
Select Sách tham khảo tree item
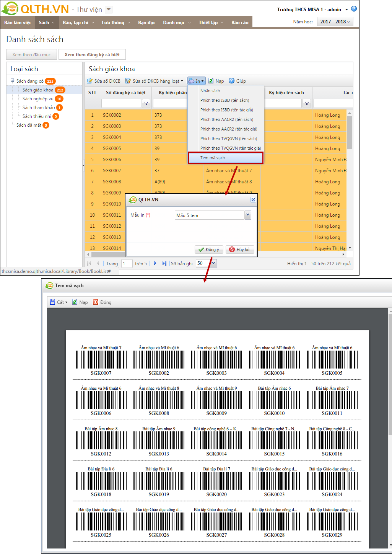[39, 108]
